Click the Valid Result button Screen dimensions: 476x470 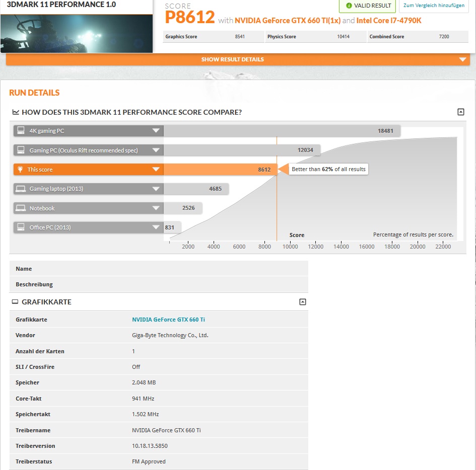tap(367, 6)
